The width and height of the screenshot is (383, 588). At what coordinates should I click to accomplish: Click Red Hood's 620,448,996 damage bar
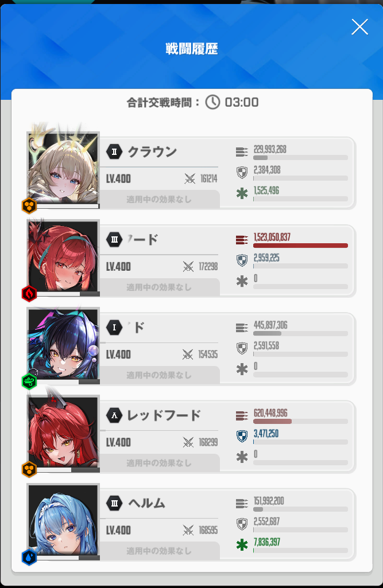click(300, 422)
